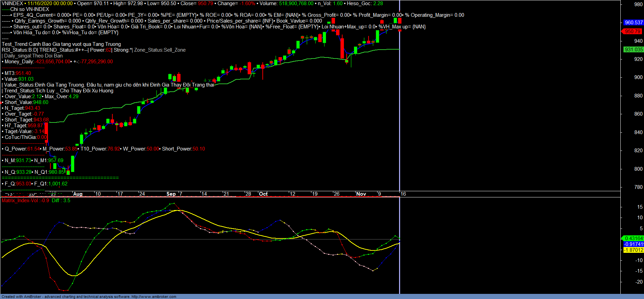Click the Sep label on date axis
This screenshot has height=299, width=644.
point(171,194)
